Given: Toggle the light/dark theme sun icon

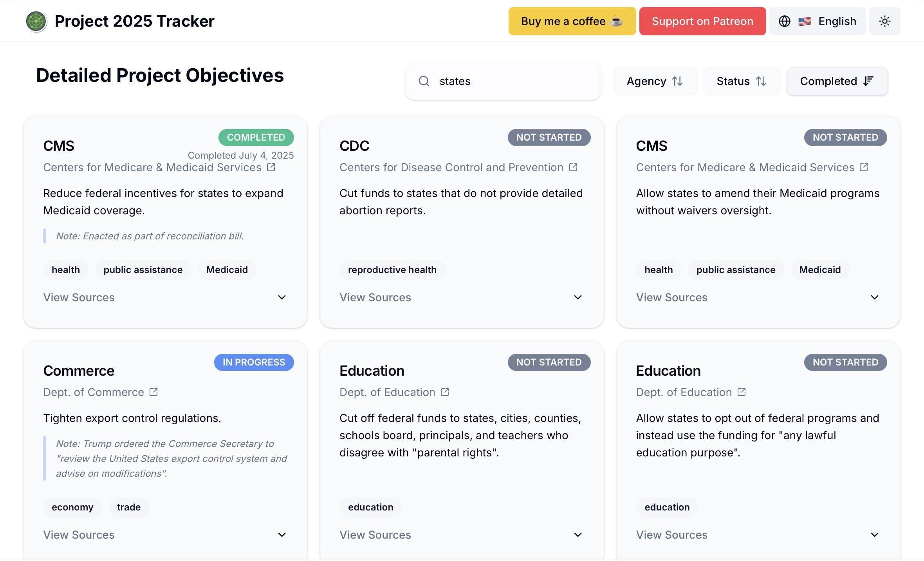Looking at the screenshot, I should [884, 21].
